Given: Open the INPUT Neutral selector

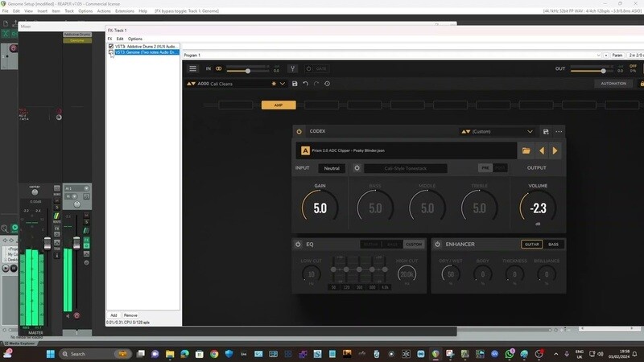Looking at the screenshot, I should click(332, 168).
